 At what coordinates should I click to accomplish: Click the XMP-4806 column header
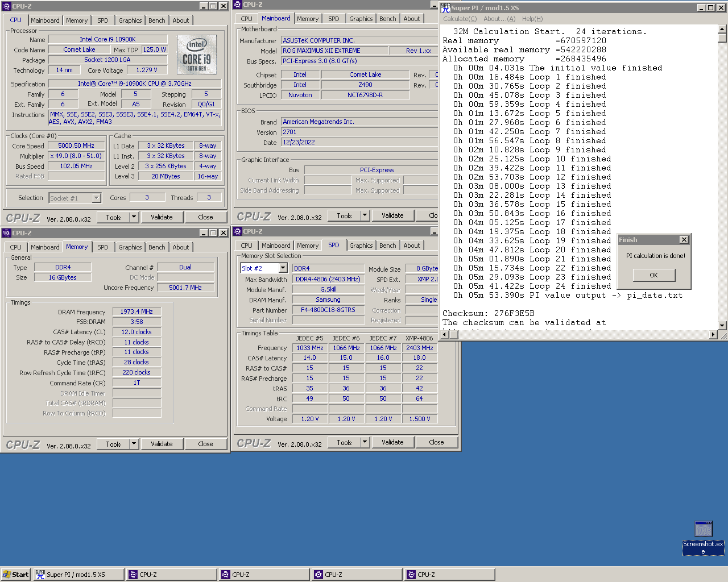point(419,338)
